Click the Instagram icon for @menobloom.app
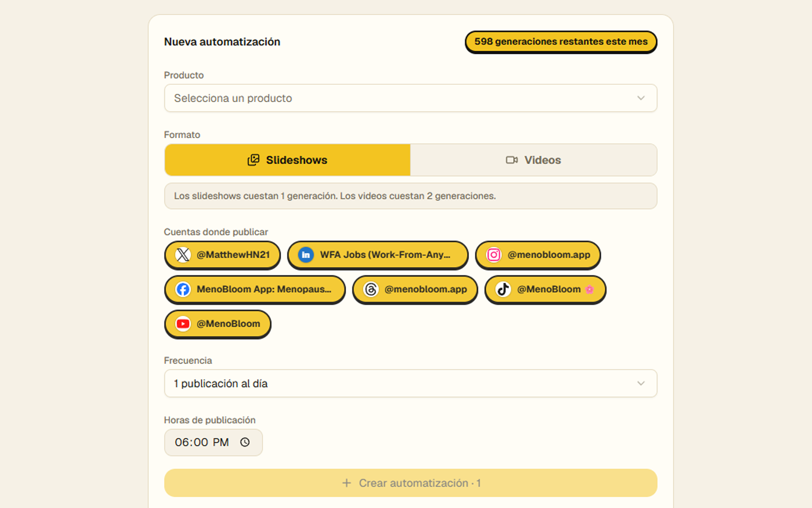The height and width of the screenshot is (508, 812). pos(494,255)
